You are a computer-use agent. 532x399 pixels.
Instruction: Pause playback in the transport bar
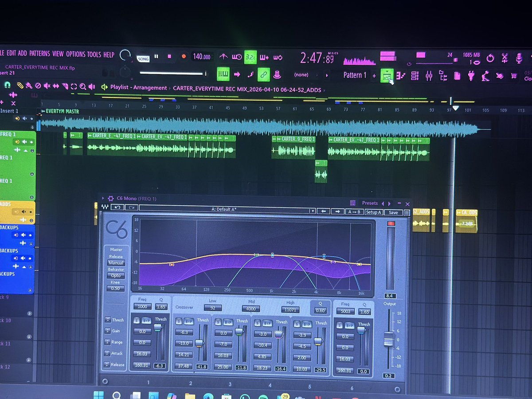tap(156, 56)
